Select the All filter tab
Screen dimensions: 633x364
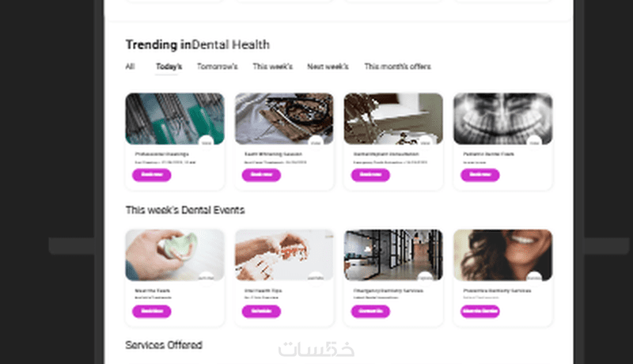130,66
